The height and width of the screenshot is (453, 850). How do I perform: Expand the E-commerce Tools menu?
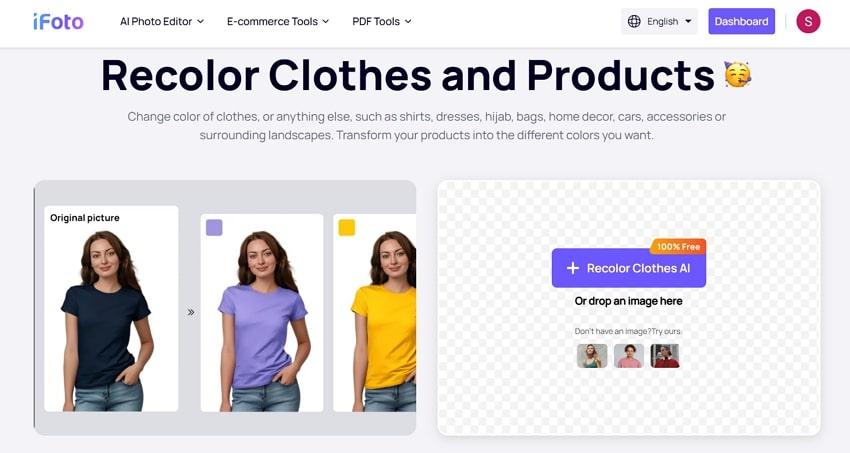278,22
